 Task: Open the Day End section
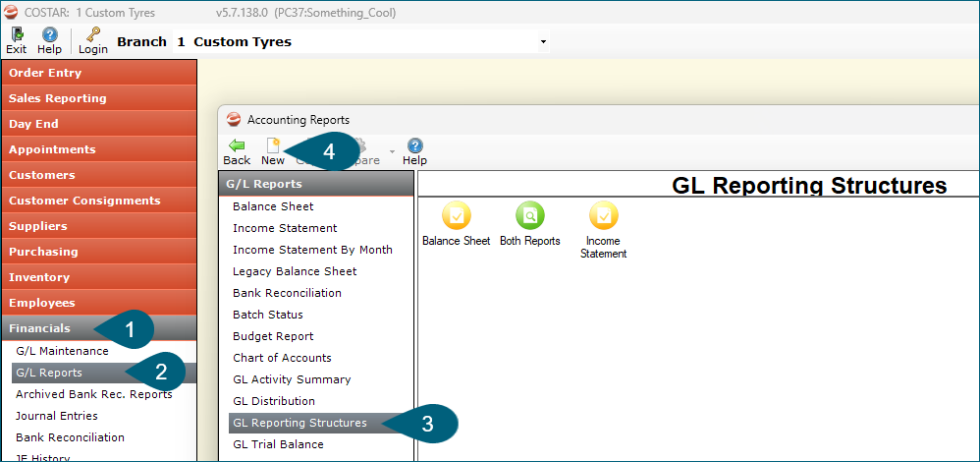[99, 124]
